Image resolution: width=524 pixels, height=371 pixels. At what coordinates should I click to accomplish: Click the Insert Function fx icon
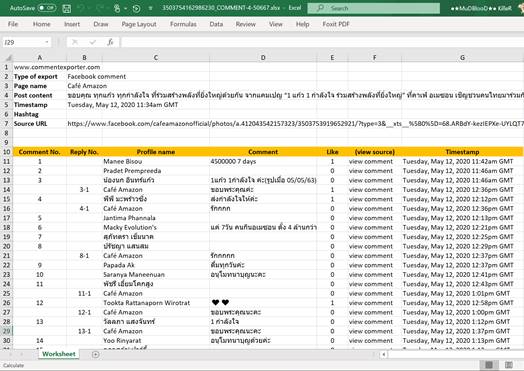click(x=110, y=42)
